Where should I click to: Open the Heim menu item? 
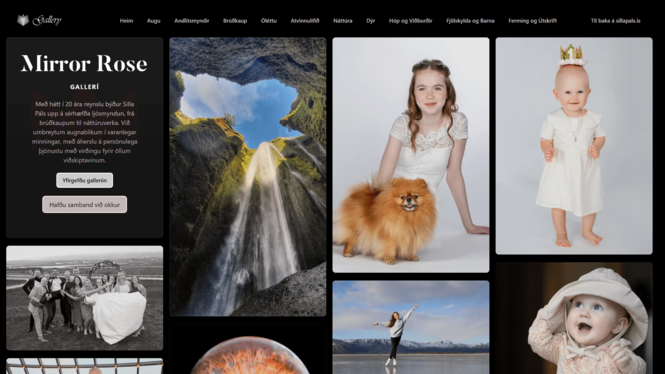126,21
